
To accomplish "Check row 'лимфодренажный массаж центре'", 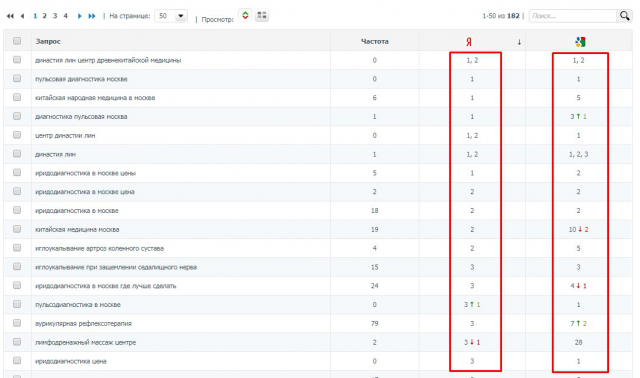I will point(17,342).
